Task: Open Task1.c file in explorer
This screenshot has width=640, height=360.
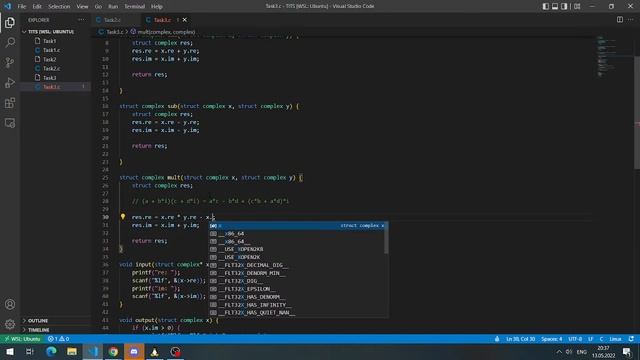Action: [51, 50]
